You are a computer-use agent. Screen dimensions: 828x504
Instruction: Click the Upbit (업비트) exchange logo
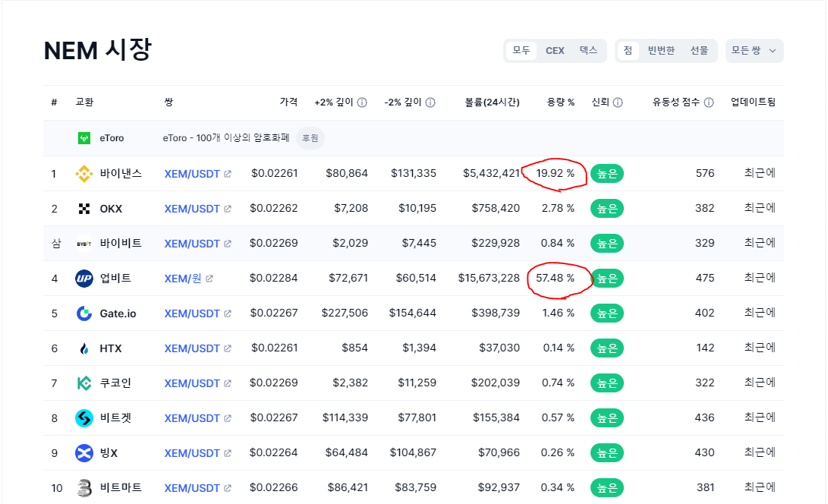(84, 279)
